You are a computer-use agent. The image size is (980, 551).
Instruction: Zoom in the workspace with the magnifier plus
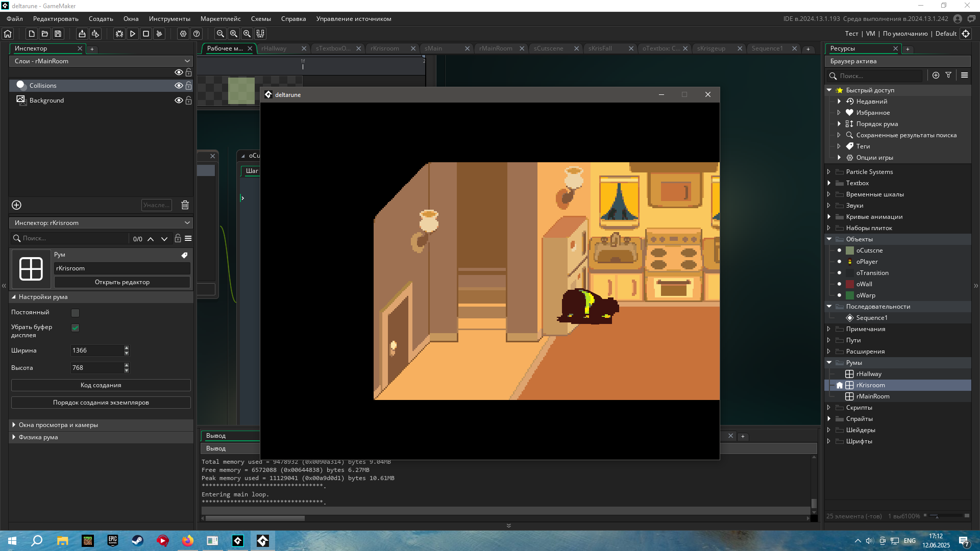pos(247,34)
